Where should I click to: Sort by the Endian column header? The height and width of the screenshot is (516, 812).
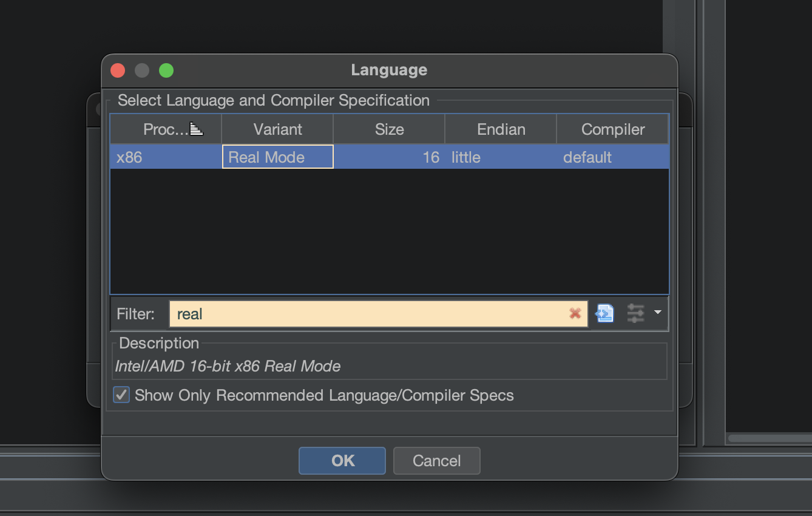click(x=501, y=129)
